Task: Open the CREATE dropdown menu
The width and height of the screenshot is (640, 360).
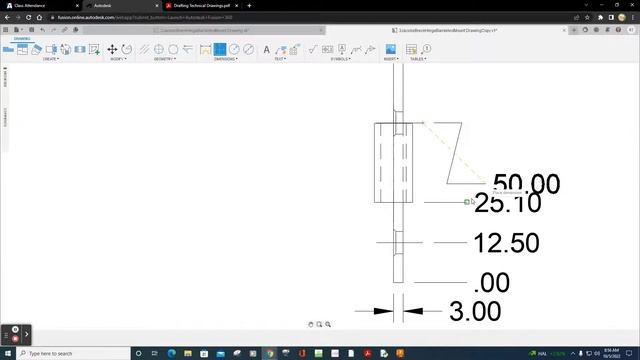Action: point(51,59)
